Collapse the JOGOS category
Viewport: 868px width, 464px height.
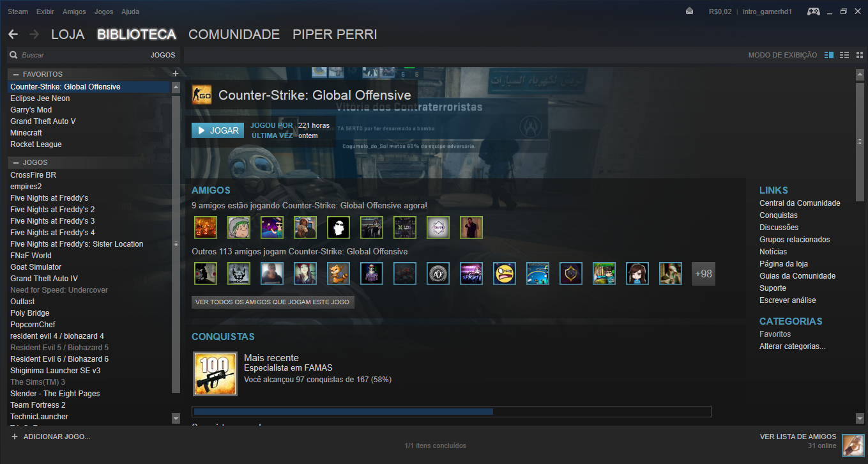click(x=16, y=162)
